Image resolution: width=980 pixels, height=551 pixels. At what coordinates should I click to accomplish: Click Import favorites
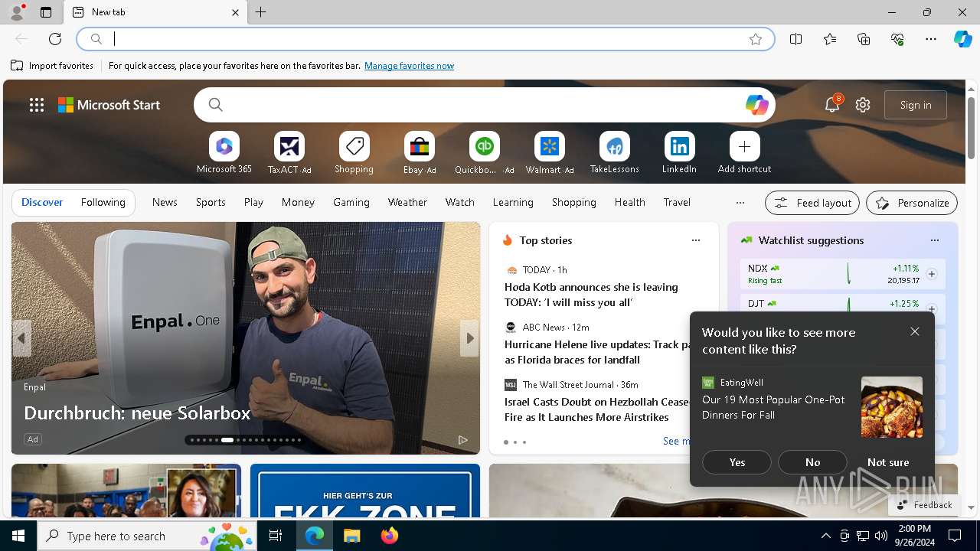click(52, 66)
